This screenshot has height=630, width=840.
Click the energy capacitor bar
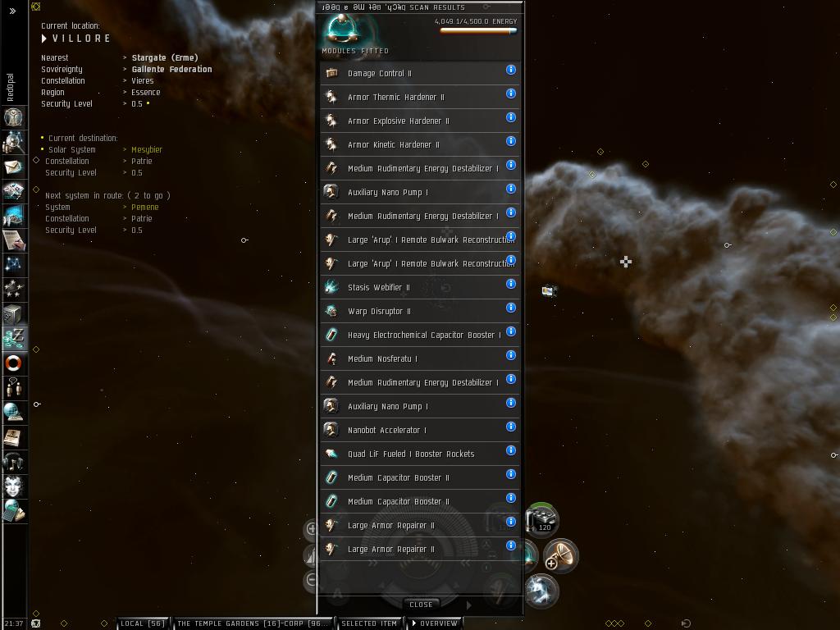coord(478,31)
